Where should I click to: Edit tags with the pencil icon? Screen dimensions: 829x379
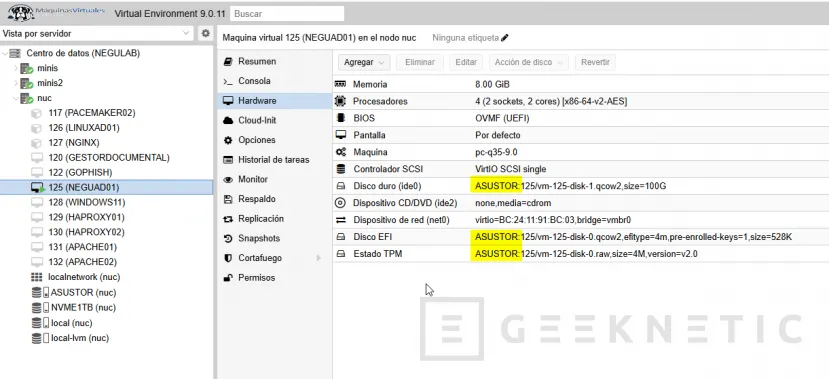coord(505,38)
